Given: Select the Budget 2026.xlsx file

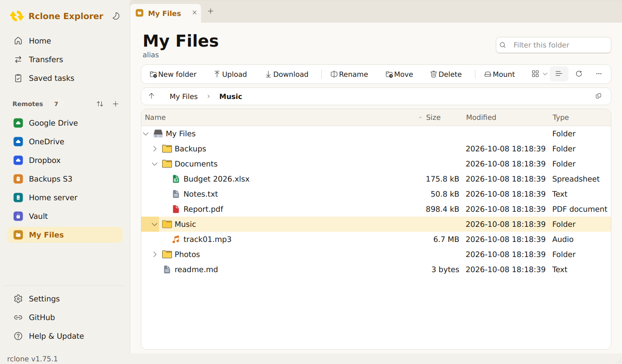Looking at the screenshot, I should (376, 179).
